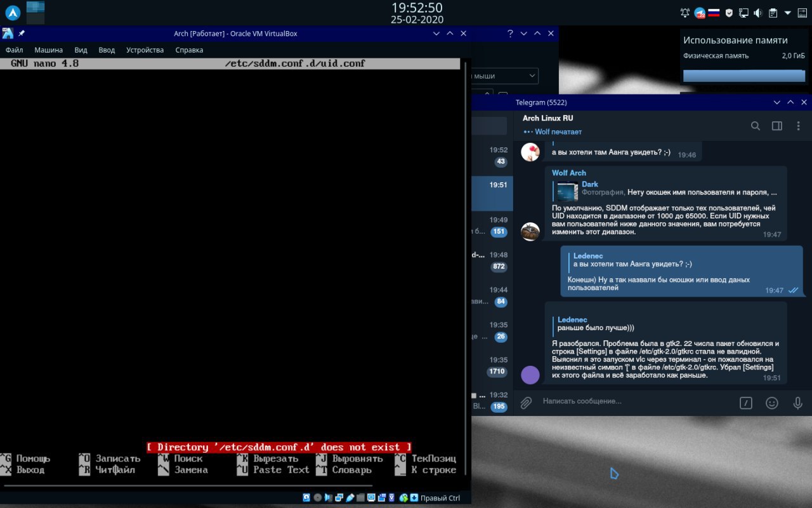Open the Машина menu in VirtualBox
This screenshot has width=812, height=508.
48,50
